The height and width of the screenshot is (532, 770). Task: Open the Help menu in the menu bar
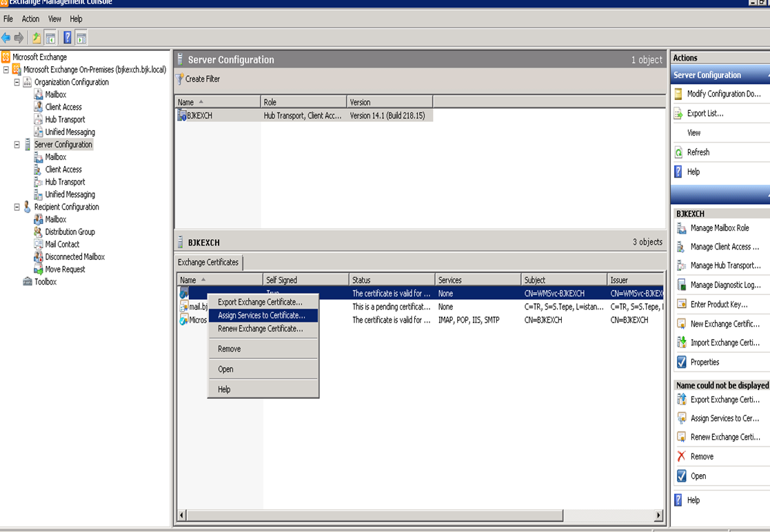[x=76, y=19]
